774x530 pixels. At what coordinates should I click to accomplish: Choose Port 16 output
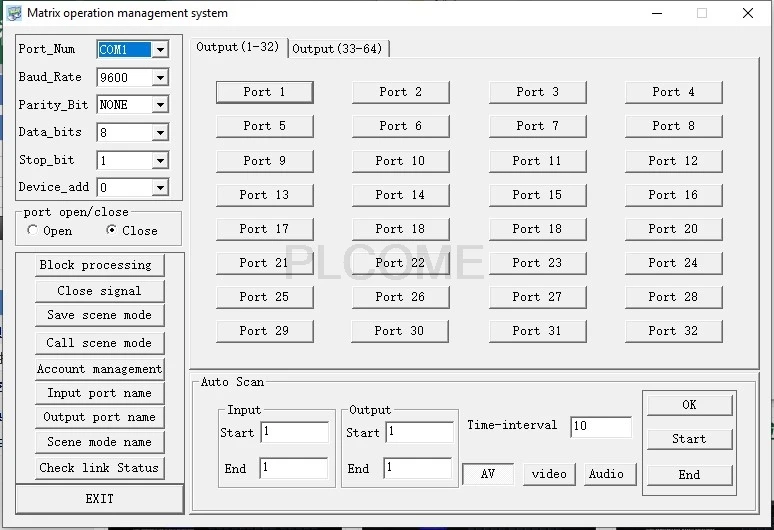coord(674,195)
